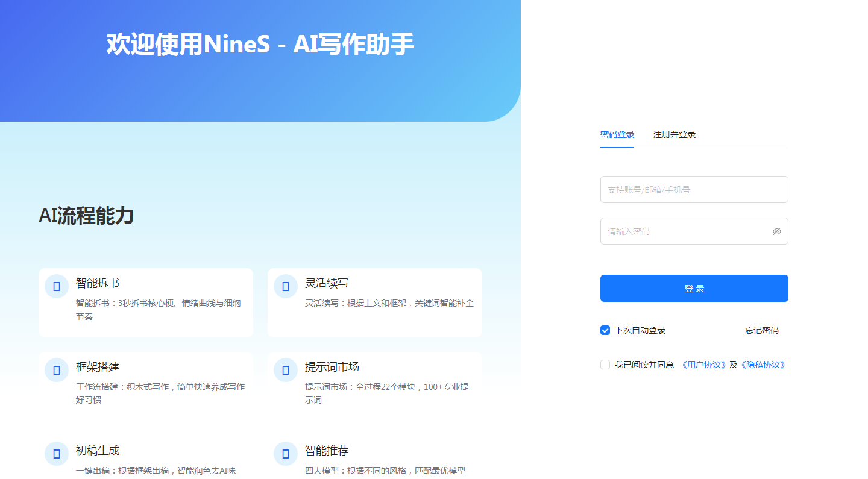
Task: Uncheck 下次自动登录
Action: pos(605,330)
